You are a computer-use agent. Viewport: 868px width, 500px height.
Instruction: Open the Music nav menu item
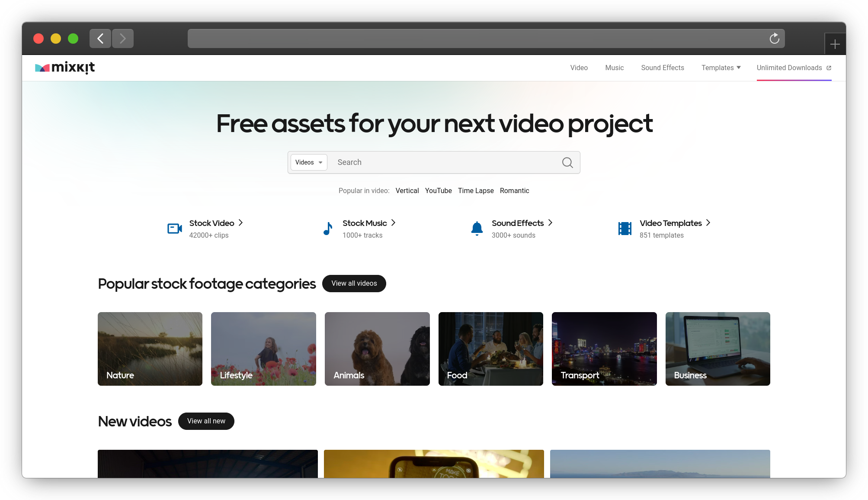[x=614, y=68]
